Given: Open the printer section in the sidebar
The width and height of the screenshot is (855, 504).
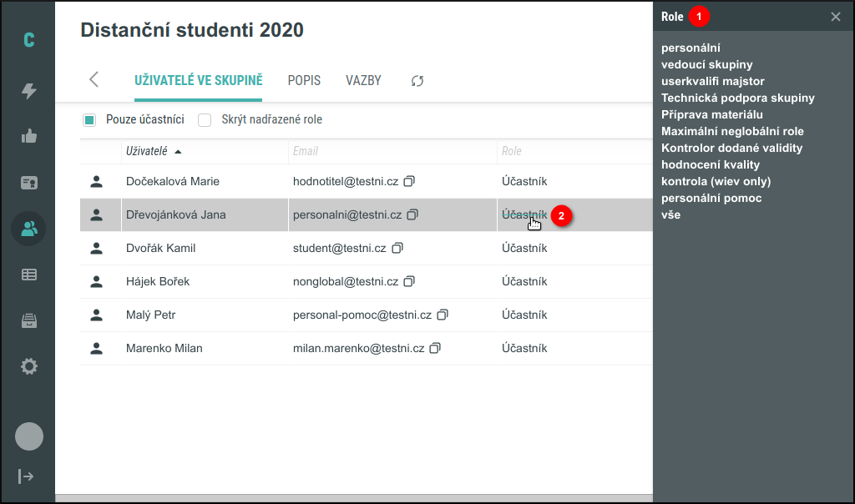Looking at the screenshot, I should point(28,320).
